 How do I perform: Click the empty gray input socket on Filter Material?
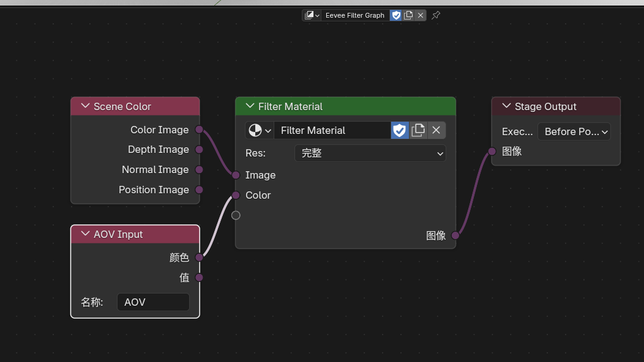click(x=236, y=215)
